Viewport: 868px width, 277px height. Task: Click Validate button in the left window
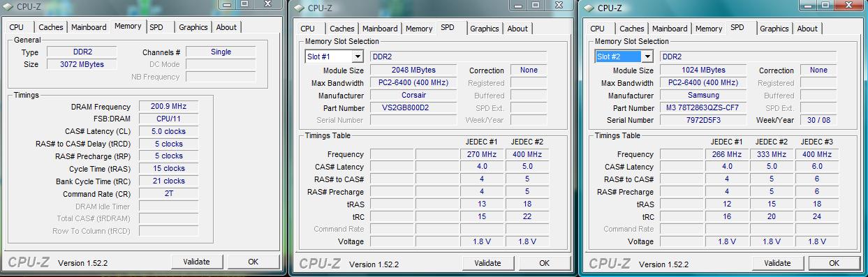[196, 262]
